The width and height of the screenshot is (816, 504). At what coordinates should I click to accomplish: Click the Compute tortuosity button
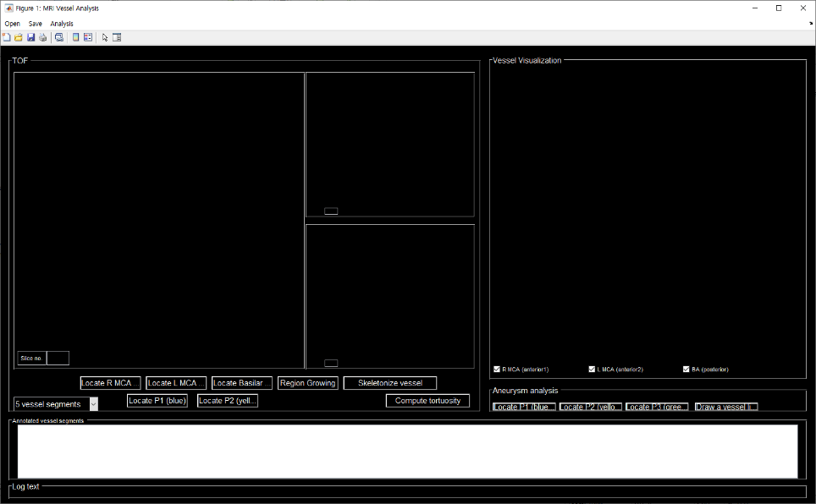tap(427, 401)
